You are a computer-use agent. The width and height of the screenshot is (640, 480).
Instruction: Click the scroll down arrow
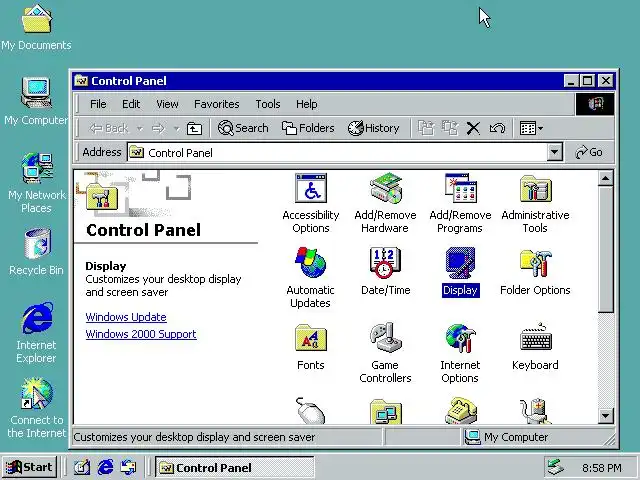point(605,416)
